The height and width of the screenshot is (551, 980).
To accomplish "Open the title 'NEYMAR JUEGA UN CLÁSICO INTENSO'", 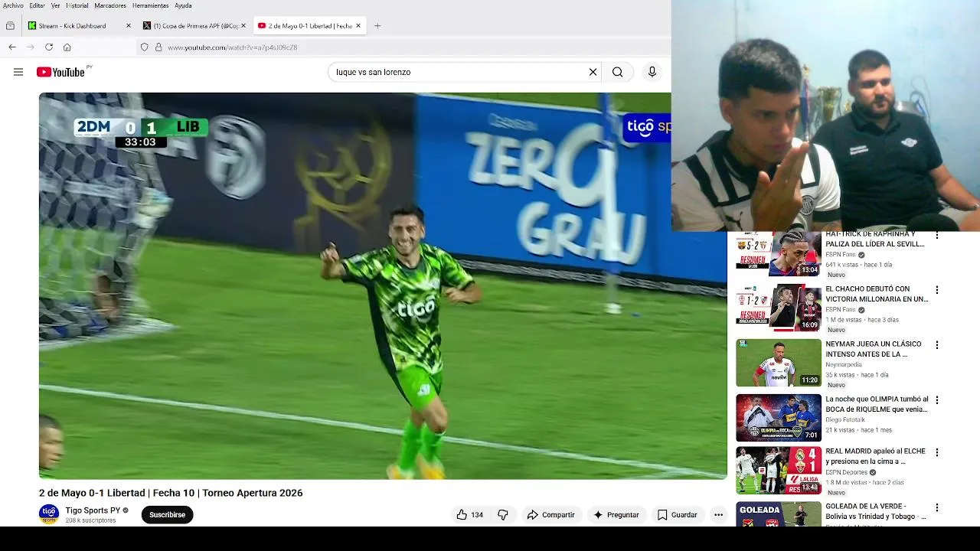I will (874, 349).
